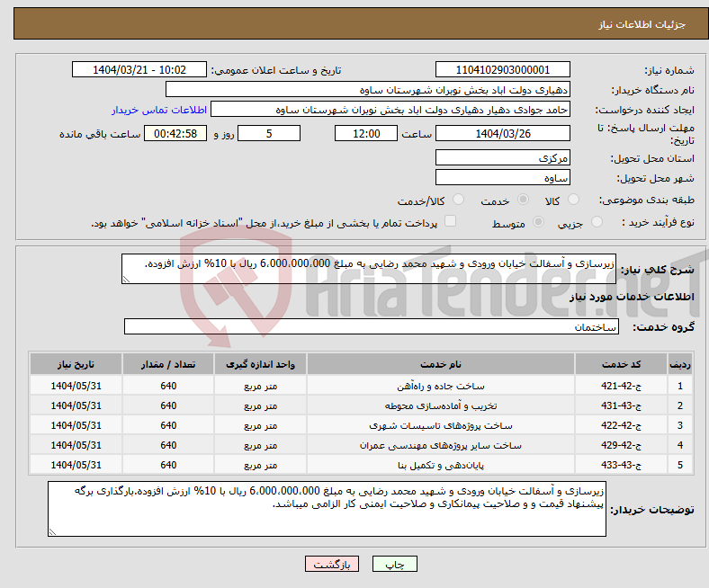Click the جزئیات اطلاعات نیاز page header
Image resolution: width=709 pixels, height=588 pixels.
coord(642,24)
